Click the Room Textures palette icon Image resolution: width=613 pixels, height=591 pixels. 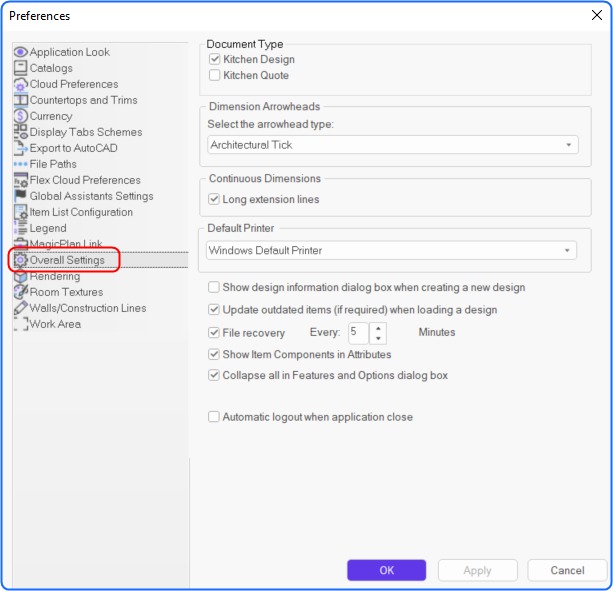[20, 292]
